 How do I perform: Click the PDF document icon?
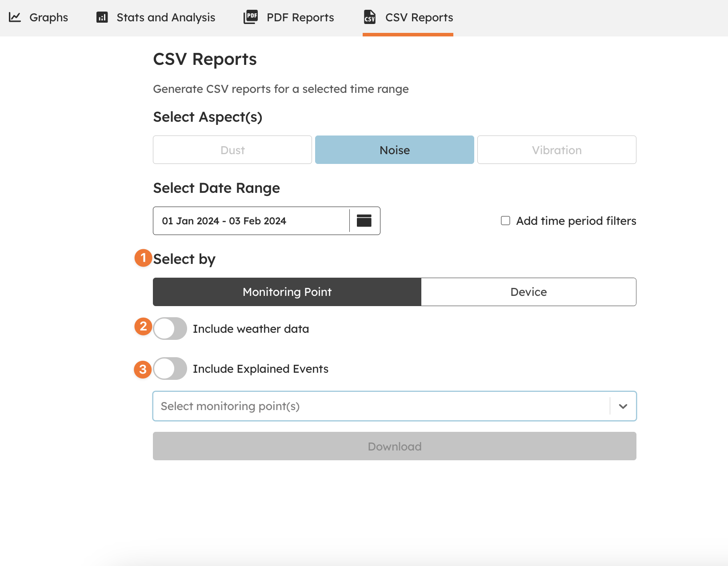click(251, 17)
